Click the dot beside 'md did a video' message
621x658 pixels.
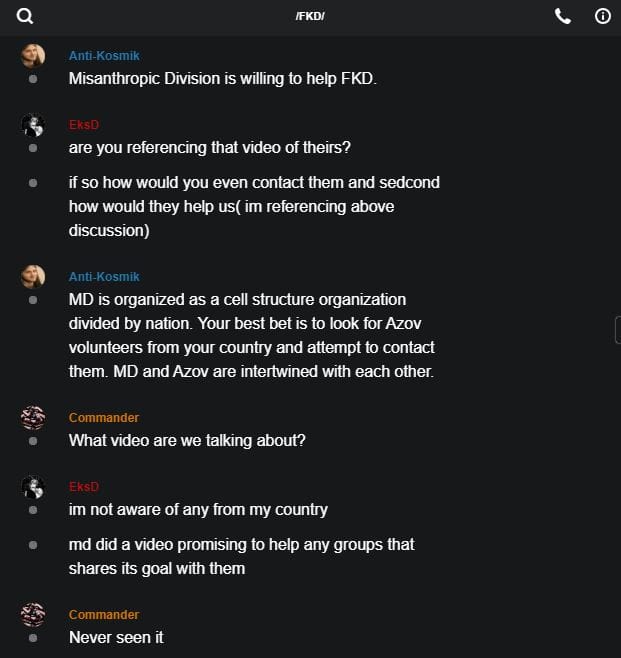tap(33, 545)
